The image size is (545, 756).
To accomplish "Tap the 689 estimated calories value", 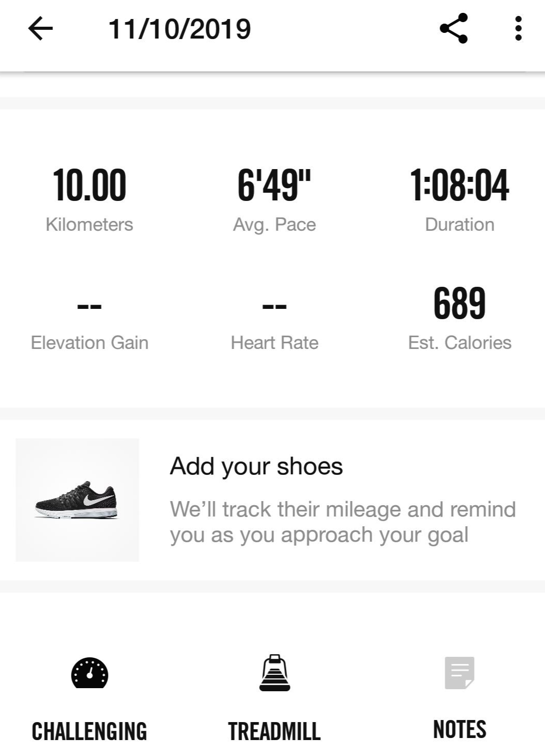I will [x=460, y=304].
